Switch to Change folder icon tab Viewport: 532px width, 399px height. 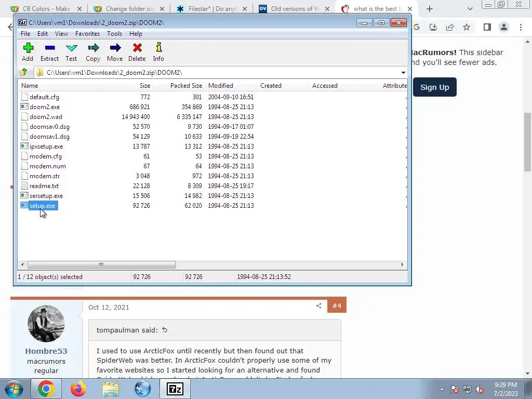129,9
